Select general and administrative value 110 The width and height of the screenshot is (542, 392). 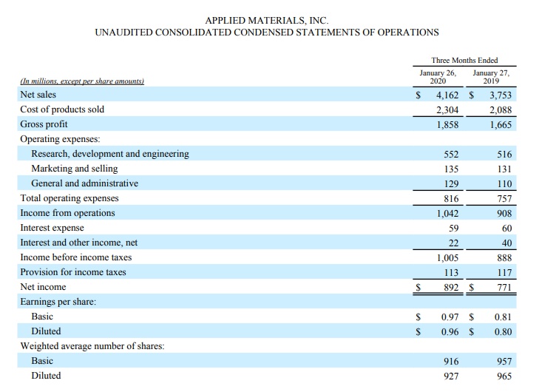pyautogui.click(x=504, y=184)
